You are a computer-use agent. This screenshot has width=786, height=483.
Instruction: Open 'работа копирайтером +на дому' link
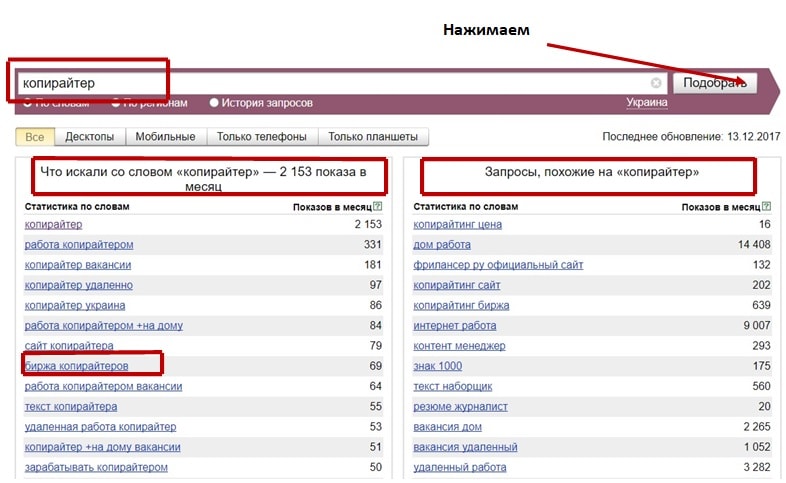104,326
